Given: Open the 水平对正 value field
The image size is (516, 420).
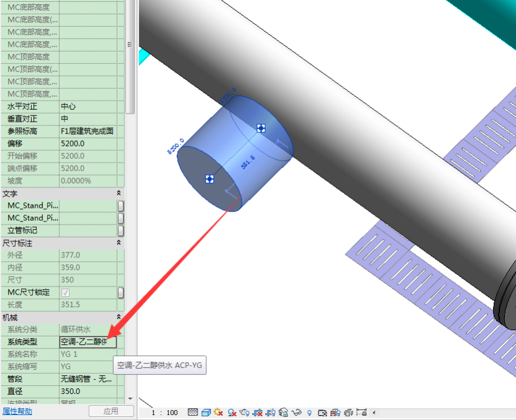Looking at the screenshot, I should pos(88,107).
